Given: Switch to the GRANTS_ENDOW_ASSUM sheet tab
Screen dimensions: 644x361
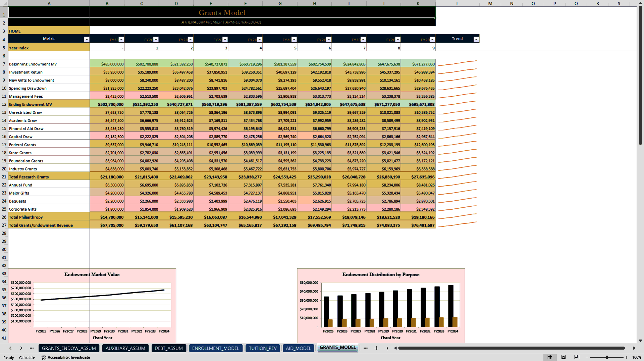Looking at the screenshot, I should click(x=69, y=348).
